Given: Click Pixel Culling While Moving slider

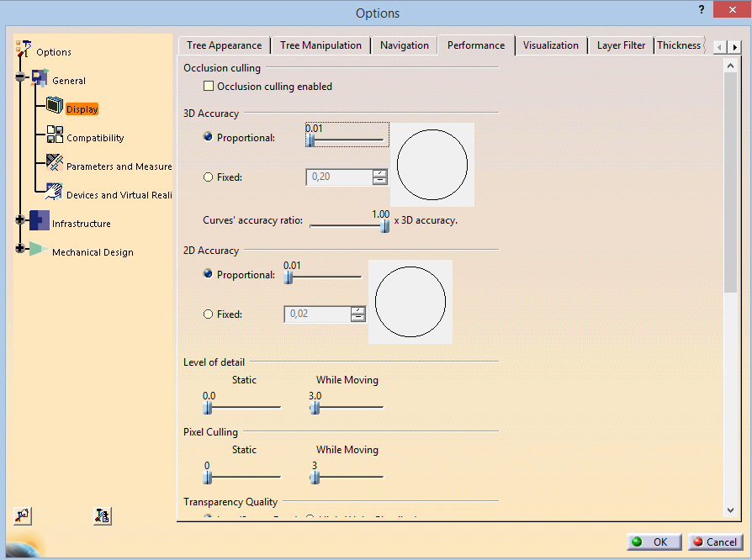Looking at the screenshot, I should pyautogui.click(x=347, y=477).
